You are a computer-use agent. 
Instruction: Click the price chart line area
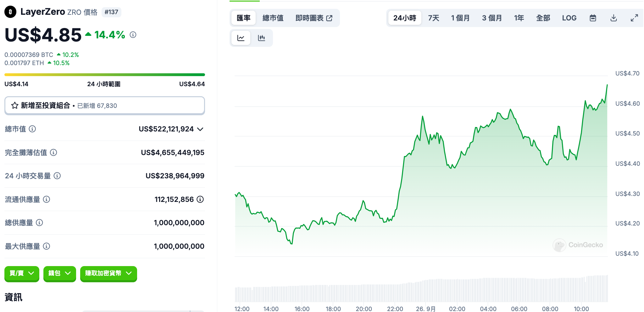(x=421, y=167)
